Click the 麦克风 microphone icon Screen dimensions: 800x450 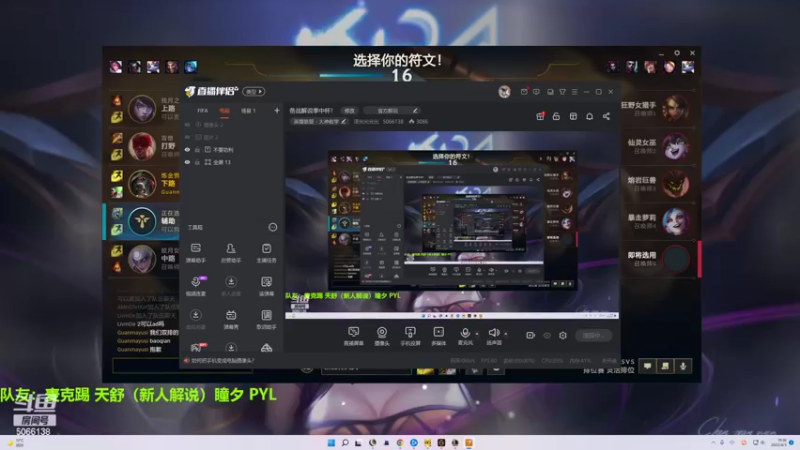click(465, 333)
